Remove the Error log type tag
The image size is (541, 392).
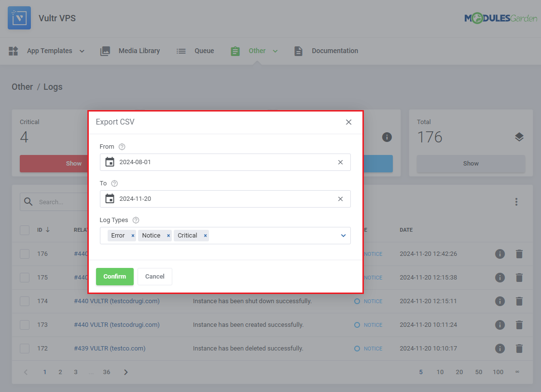pyautogui.click(x=133, y=236)
